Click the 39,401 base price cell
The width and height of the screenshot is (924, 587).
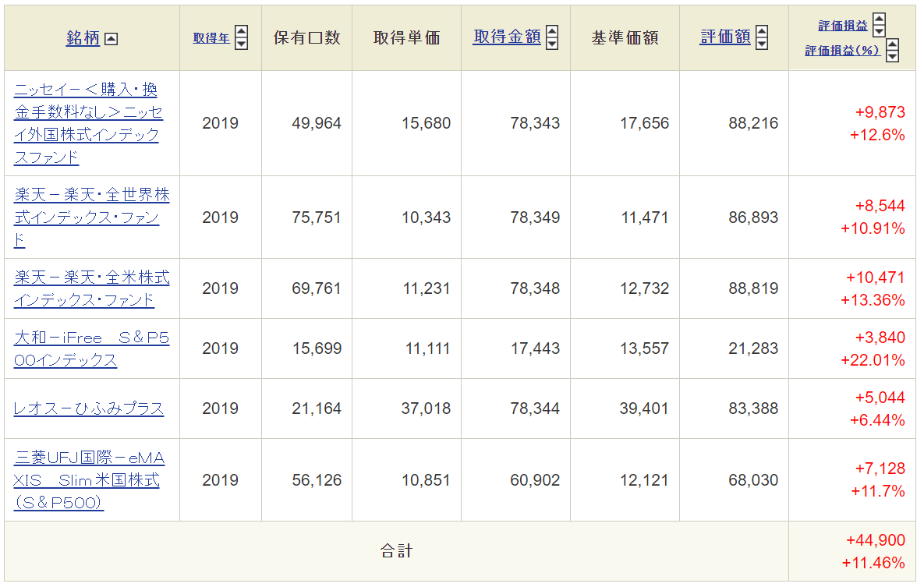point(644,408)
